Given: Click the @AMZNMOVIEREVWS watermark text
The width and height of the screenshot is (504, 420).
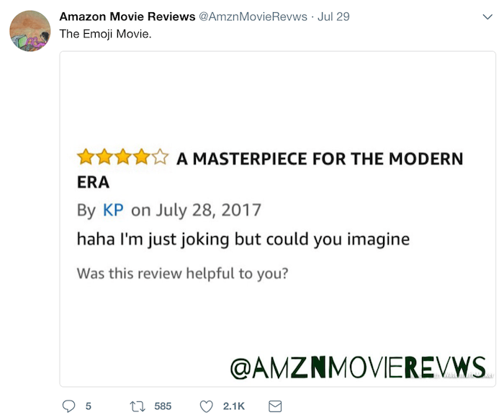Looking at the screenshot, I should [x=358, y=367].
